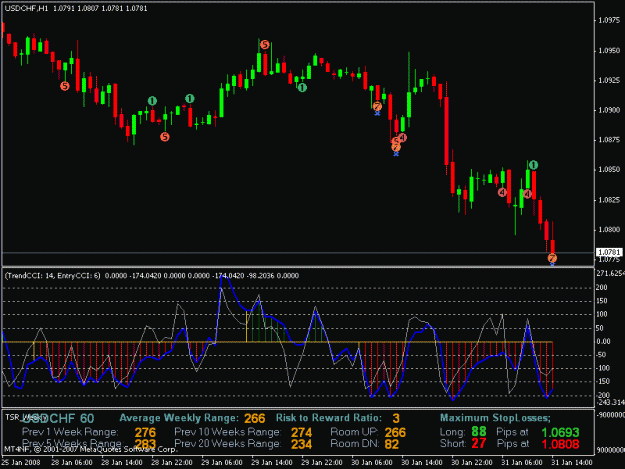Select the Risk to Reward Ratio value 3
Viewport: 625px width, 469px height.
click(x=395, y=418)
